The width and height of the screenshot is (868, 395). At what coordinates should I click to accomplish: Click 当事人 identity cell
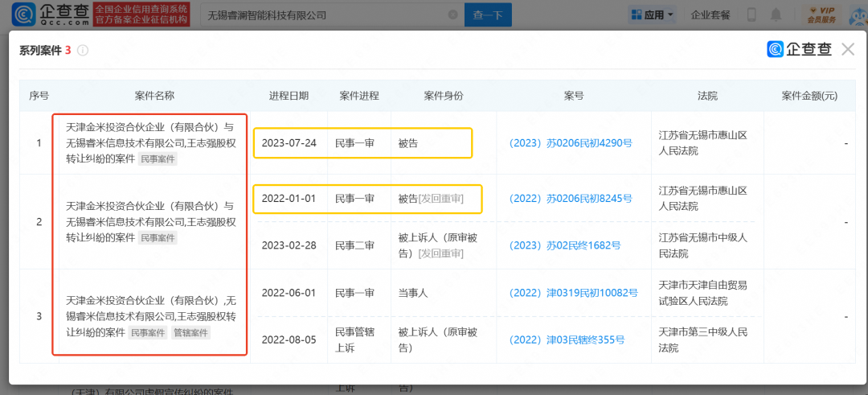click(413, 293)
